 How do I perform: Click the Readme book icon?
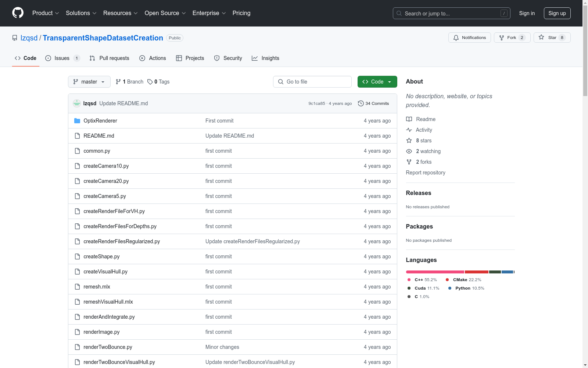409,119
